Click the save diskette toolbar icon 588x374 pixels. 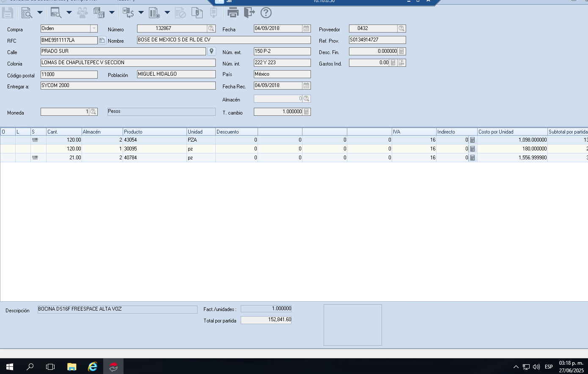(8, 13)
